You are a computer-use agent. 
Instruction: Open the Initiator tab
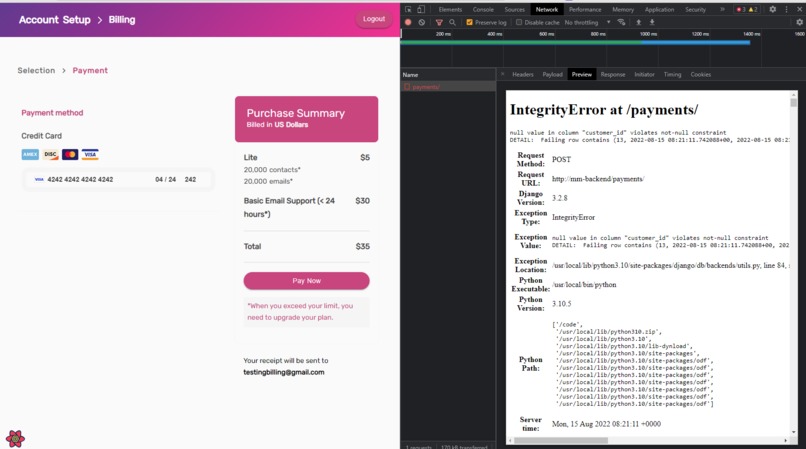[x=644, y=75]
